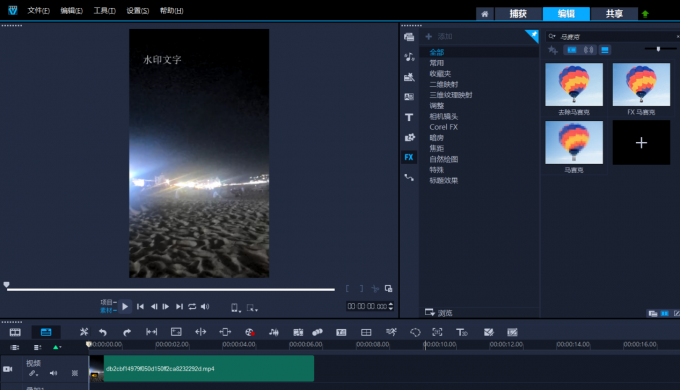
Task: Redo the last undone action
Action: pyautogui.click(x=127, y=332)
